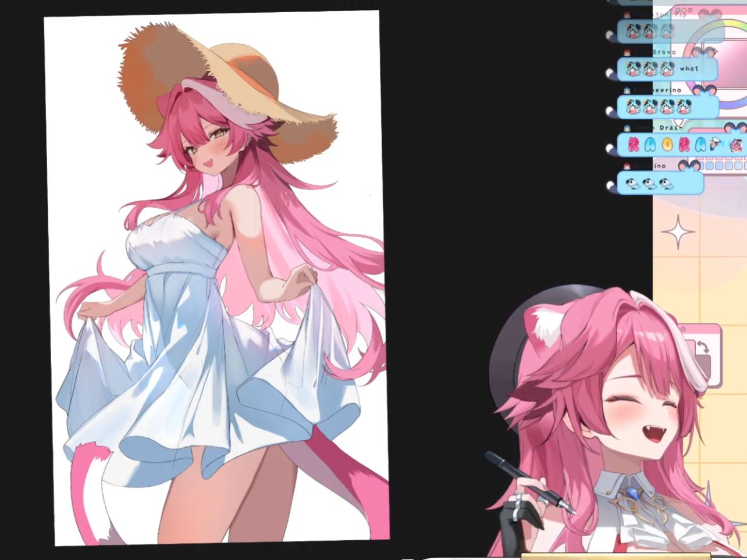Click the "Bravo" username in chat
This screenshot has width=747, height=560.
point(664,52)
